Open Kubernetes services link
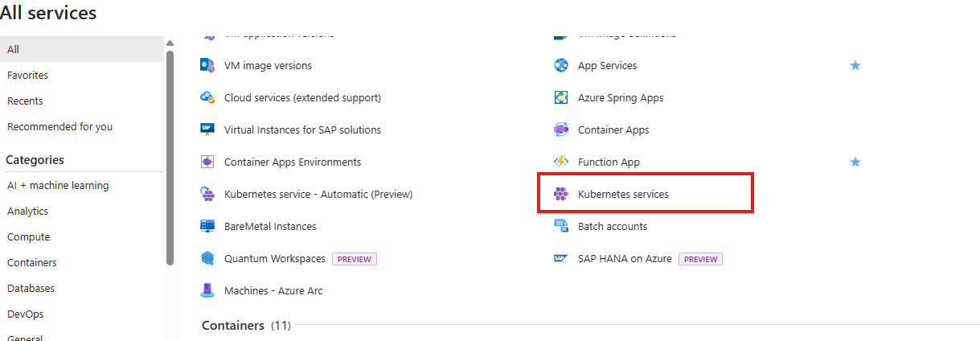This screenshot has width=980, height=341. click(623, 194)
